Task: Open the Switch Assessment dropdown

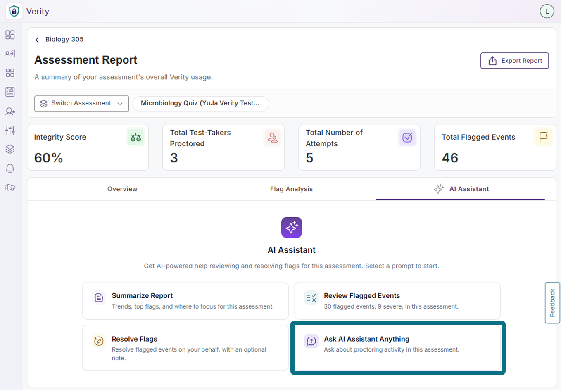Action: [82, 104]
